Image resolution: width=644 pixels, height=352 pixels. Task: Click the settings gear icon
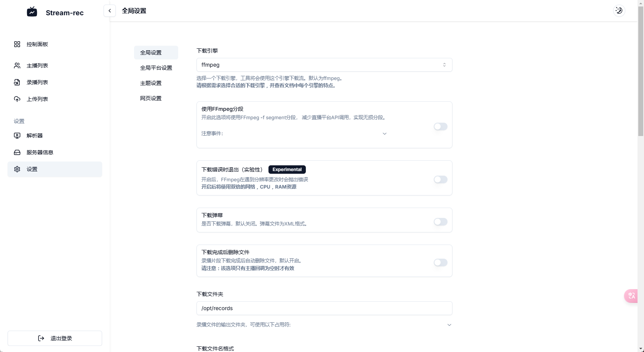tap(17, 169)
